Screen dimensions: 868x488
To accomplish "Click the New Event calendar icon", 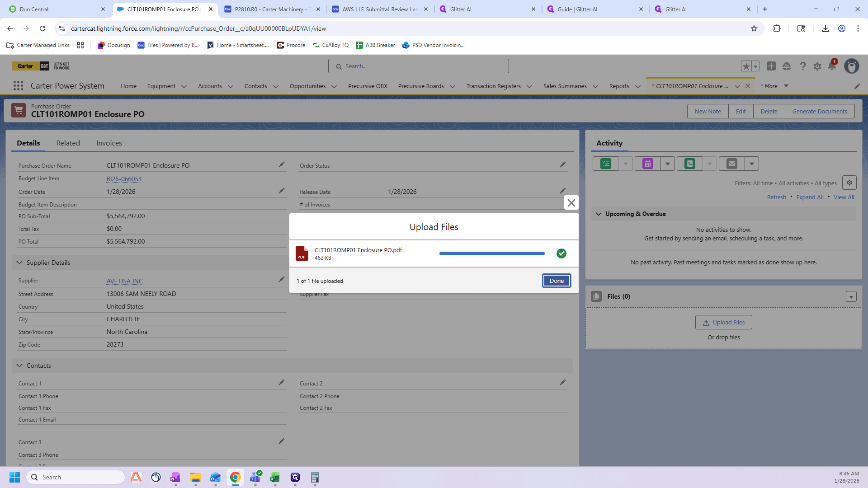I will (648, 164).
